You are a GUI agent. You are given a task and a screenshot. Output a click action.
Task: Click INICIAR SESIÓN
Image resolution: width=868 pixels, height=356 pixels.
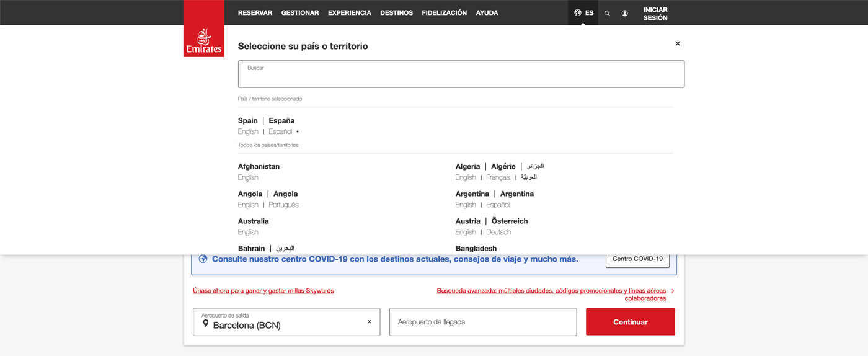(655, 14)
